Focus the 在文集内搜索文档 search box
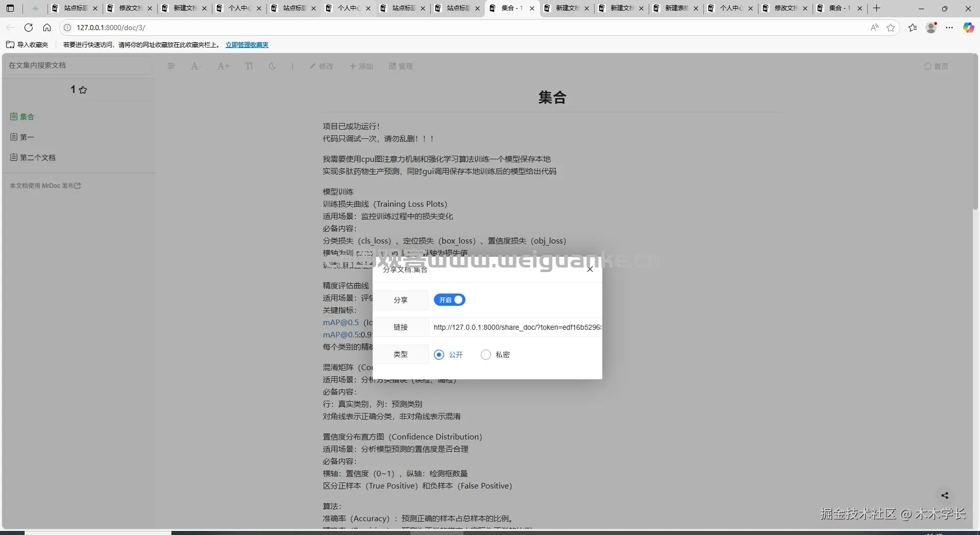The height and width of the screenshot is (535, 980). tap(78, 65)
